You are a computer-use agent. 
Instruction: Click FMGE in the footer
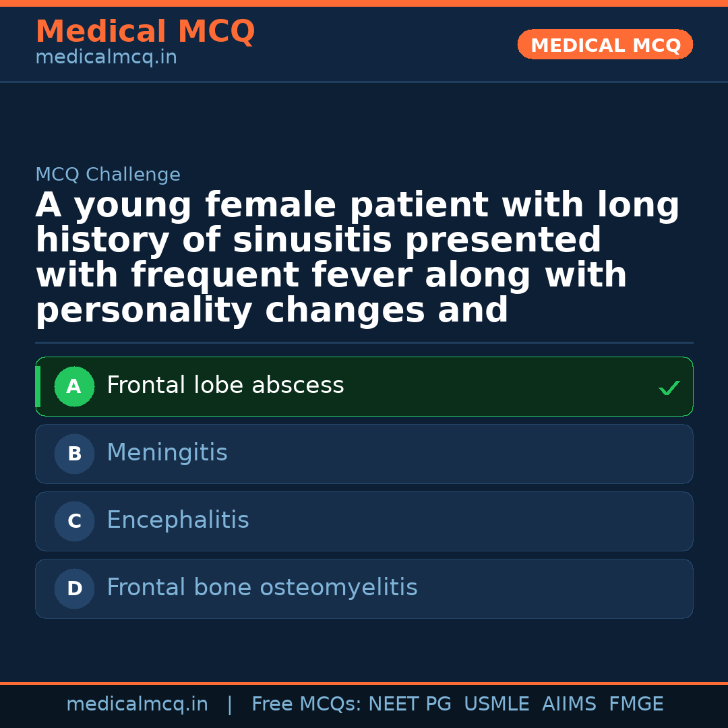[x=636, y=704]
